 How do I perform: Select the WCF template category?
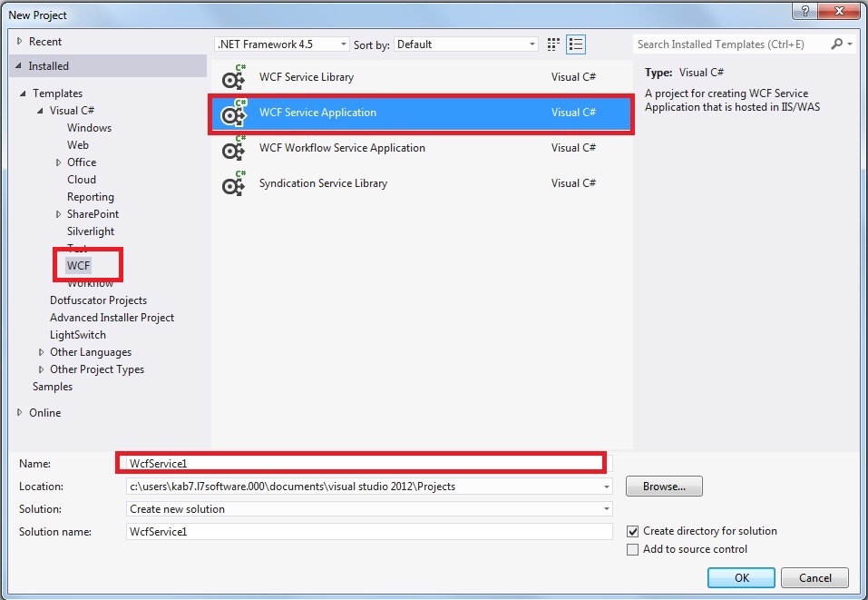pyautogui.click(x=78, y=266)
